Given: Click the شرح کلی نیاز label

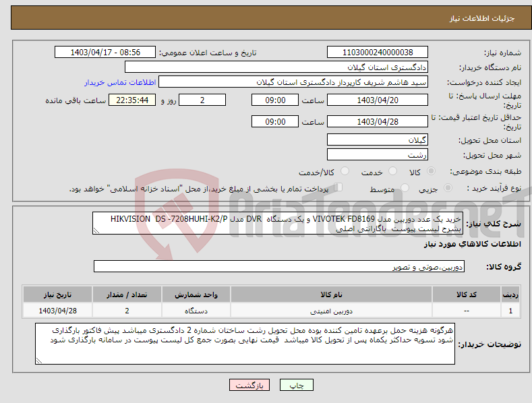Looking at the screenshot, I should pyautogui.click(x=494, y=224).
